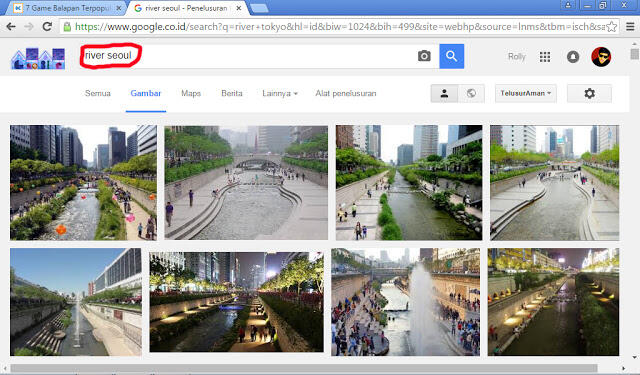Open the Berita tab
The height and width of the screenshot is (375, 640).
[232, 93]
